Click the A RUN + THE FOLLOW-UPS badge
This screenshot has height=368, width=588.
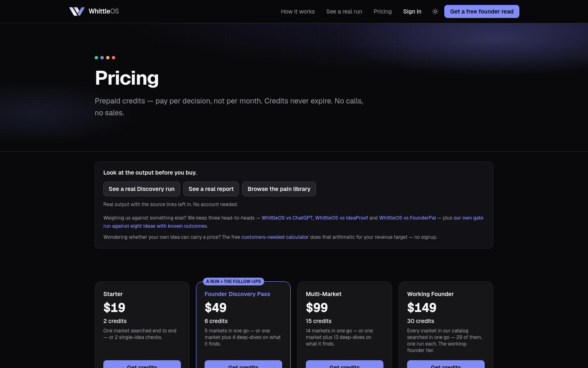click(x=234, y=281)
